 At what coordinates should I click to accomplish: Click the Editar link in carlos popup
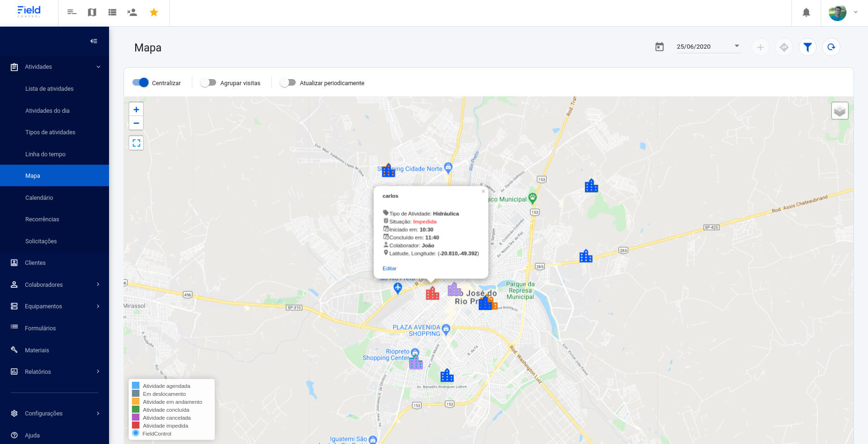coord(389,268)
